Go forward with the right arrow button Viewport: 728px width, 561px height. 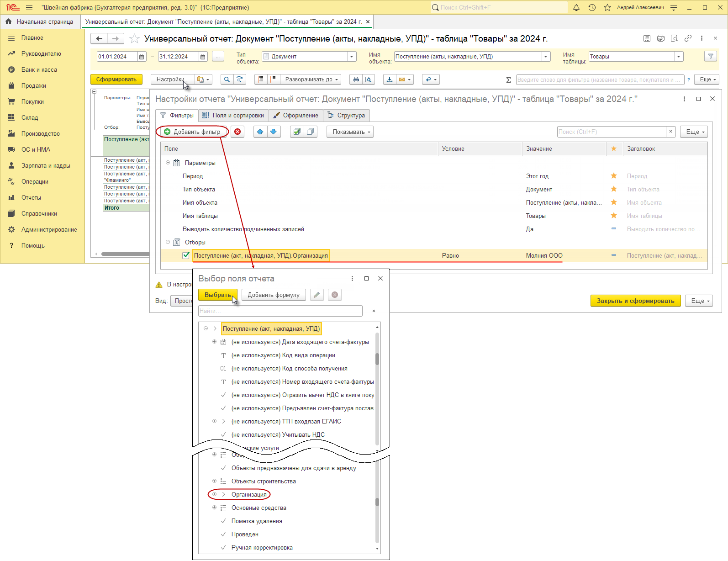click(x=116, y=39)
